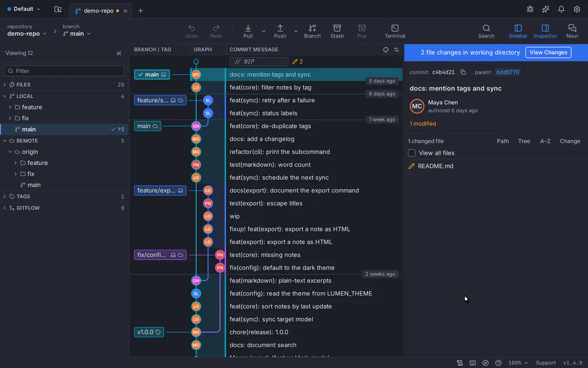Open the Push options dropdown arrow

[x=296, y=31]
